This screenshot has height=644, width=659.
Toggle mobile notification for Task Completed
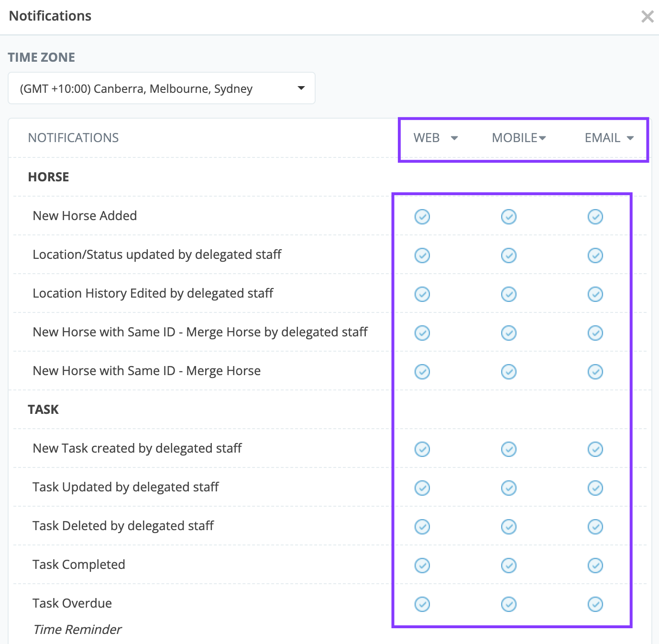pyautogui.click(x=508, y=566)
